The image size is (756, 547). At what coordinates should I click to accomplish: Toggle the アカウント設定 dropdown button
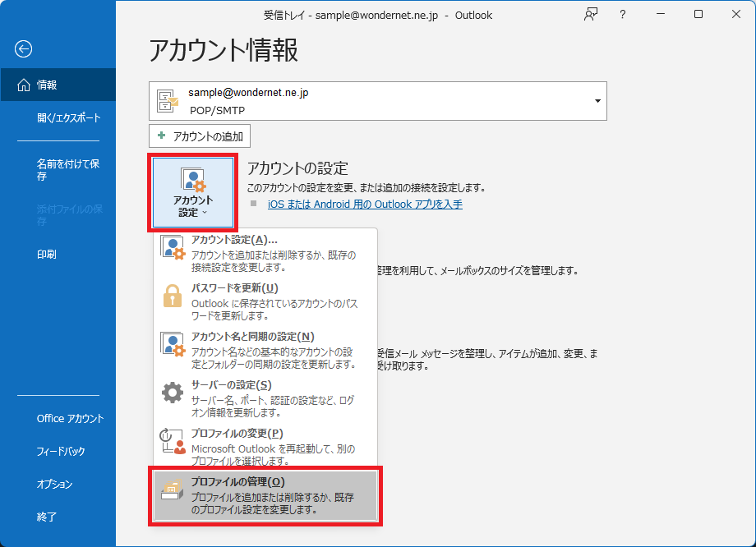193,192
